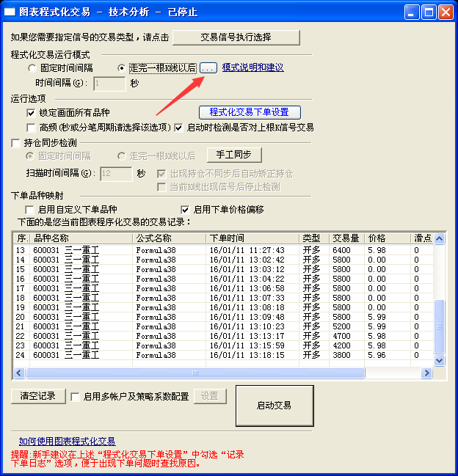Select the record at 13:02:42

coord(223,260)
